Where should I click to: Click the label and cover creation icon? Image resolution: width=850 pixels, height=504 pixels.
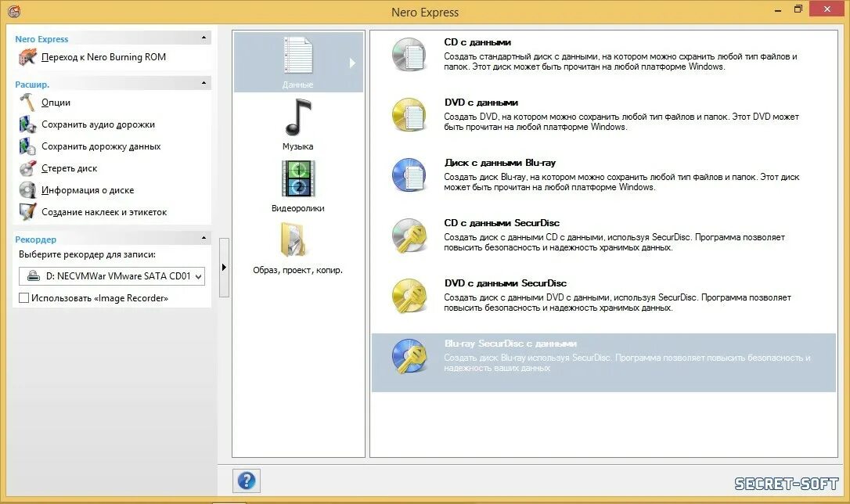[x=27, y=212]
